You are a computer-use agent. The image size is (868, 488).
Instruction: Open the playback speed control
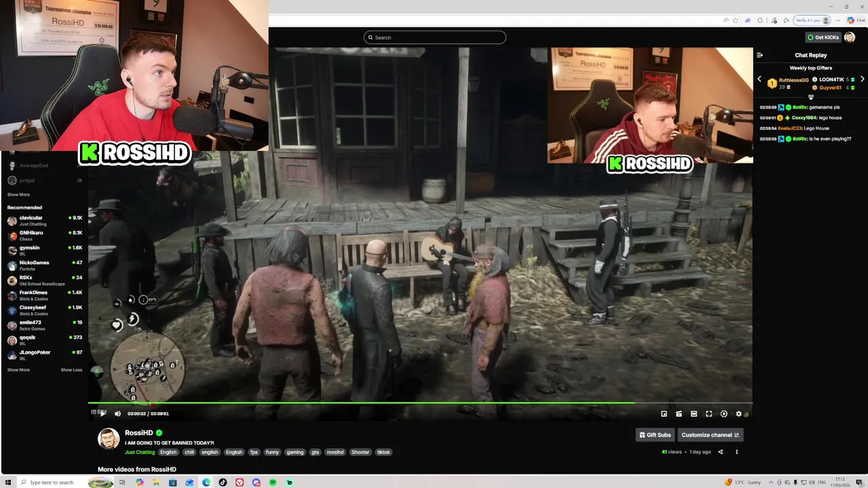coord(724,413)
